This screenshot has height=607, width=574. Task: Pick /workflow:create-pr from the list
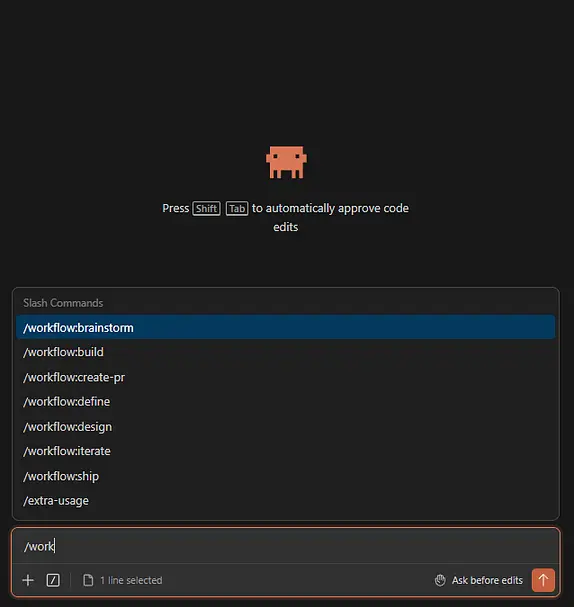[286, 377]
